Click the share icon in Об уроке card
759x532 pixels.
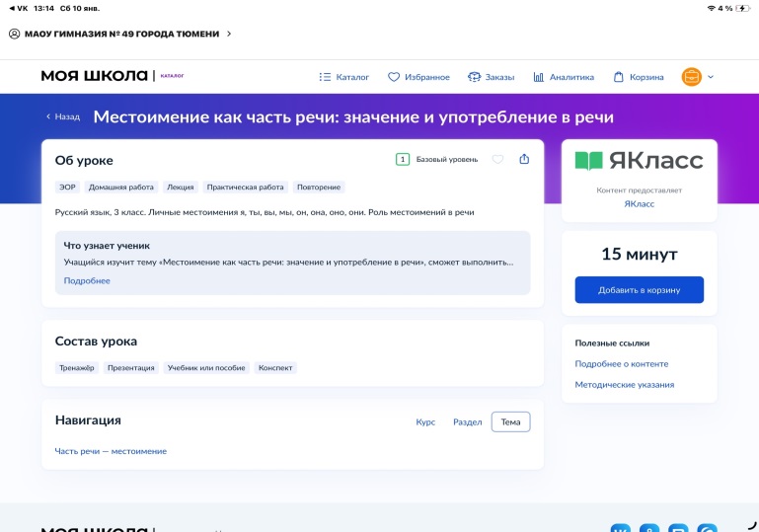click(x=524, y=159)
